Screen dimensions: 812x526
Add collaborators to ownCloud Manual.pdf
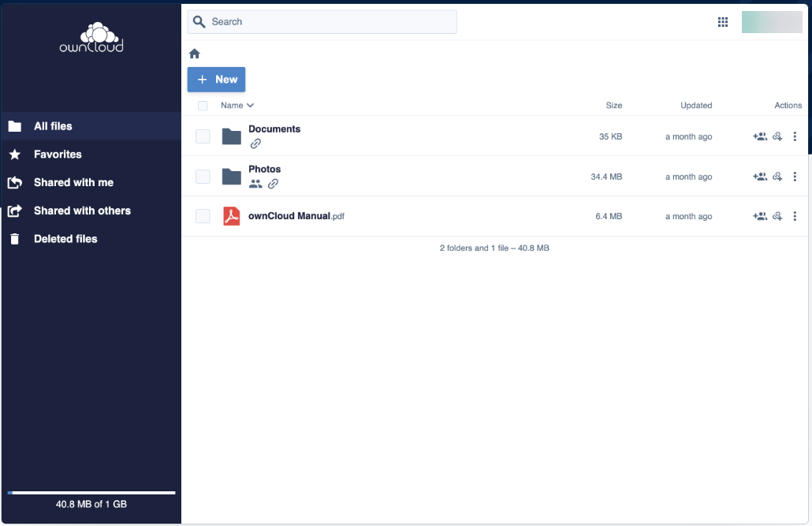pyautogui.click(x=760, y=216)
